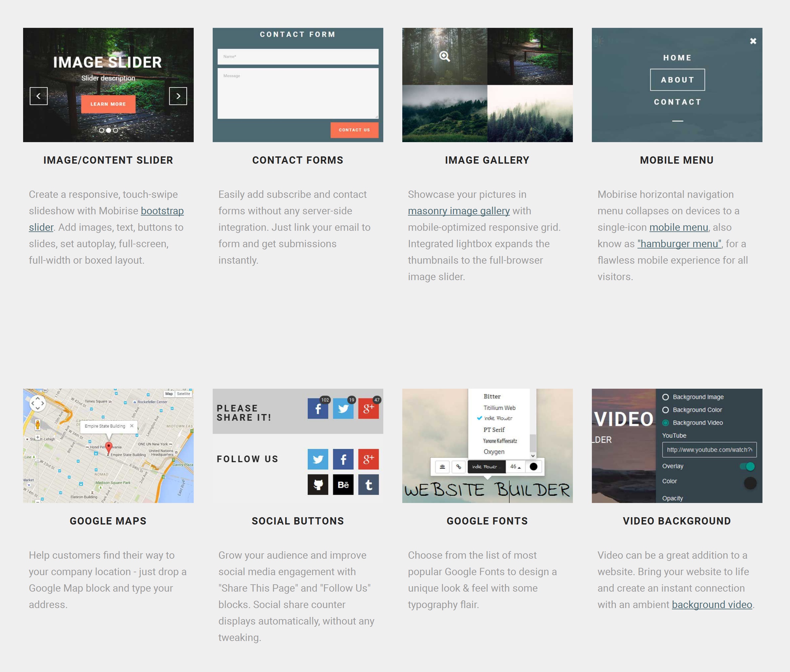The image size is (790, 672).
Task: Click the close X icon on mobile menu
Action: [751, 41]
